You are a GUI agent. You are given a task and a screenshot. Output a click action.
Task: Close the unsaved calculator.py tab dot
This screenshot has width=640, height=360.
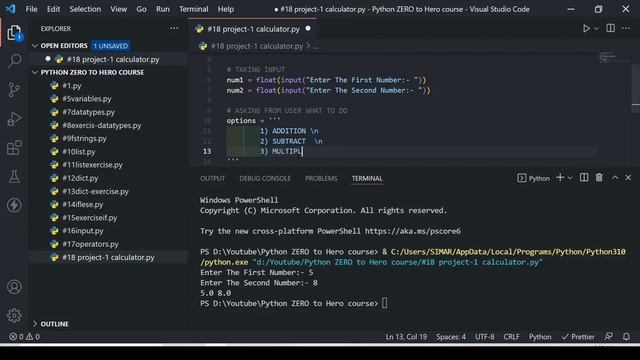click(x=308, y=29)
